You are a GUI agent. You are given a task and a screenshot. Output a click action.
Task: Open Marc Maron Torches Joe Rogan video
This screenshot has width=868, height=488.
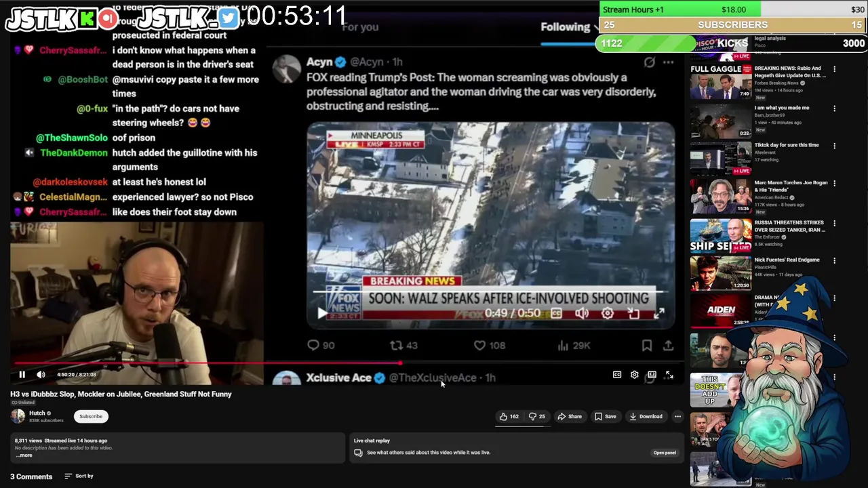pos(790,186)
